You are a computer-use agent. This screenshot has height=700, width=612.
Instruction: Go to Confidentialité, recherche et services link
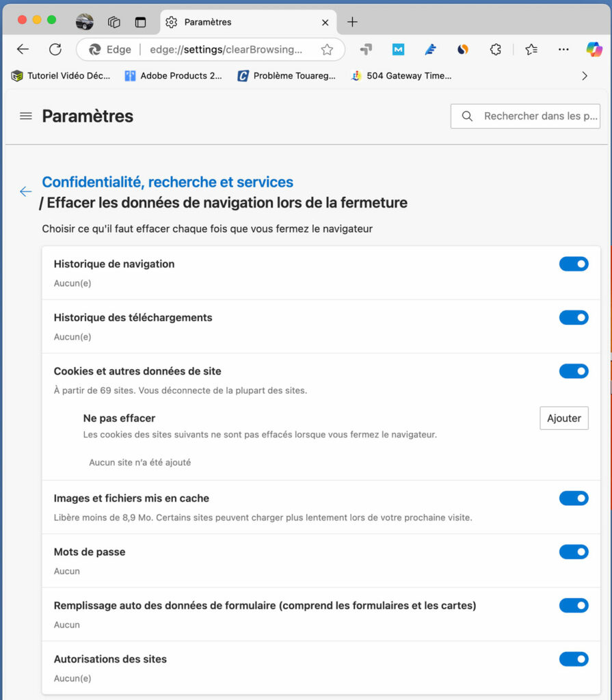pyautogui.click(x=168, y=182)
